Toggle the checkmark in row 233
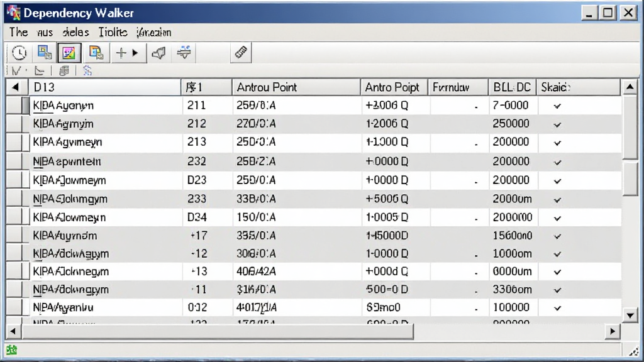 pos(557,200)
